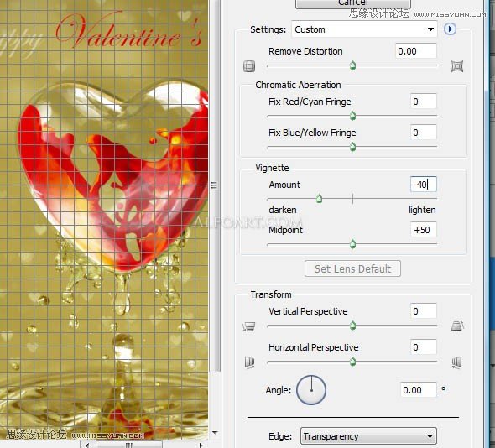The image size is (495, 448).
Task: Click the Vignette Midpoint slider handle
Action: coord(353,244)
